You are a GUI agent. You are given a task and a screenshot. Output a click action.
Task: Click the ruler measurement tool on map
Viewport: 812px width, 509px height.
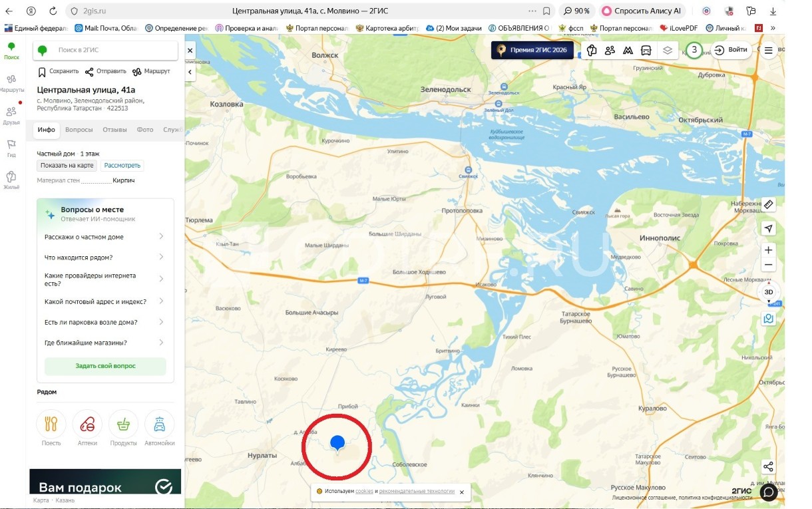[x=769, y=204]
